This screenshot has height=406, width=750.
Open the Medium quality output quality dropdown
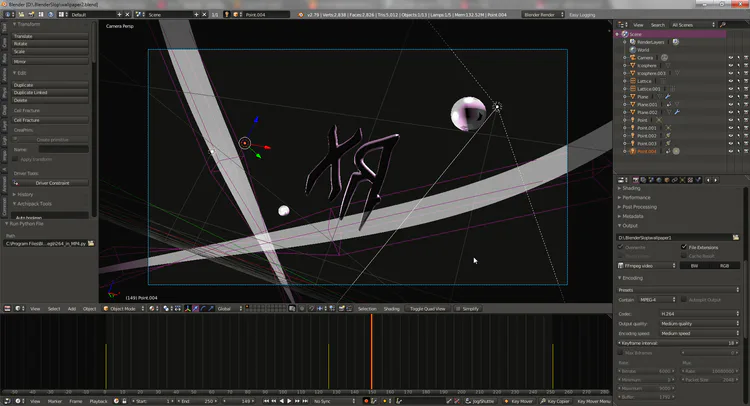(x=699, y=324)
